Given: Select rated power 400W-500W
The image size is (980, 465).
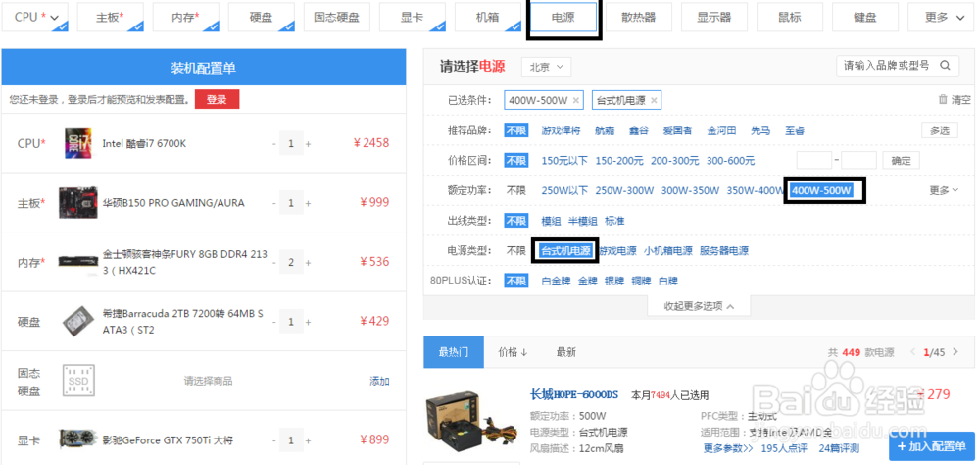Looking at the screenshot, I should [x=822, y=191].
